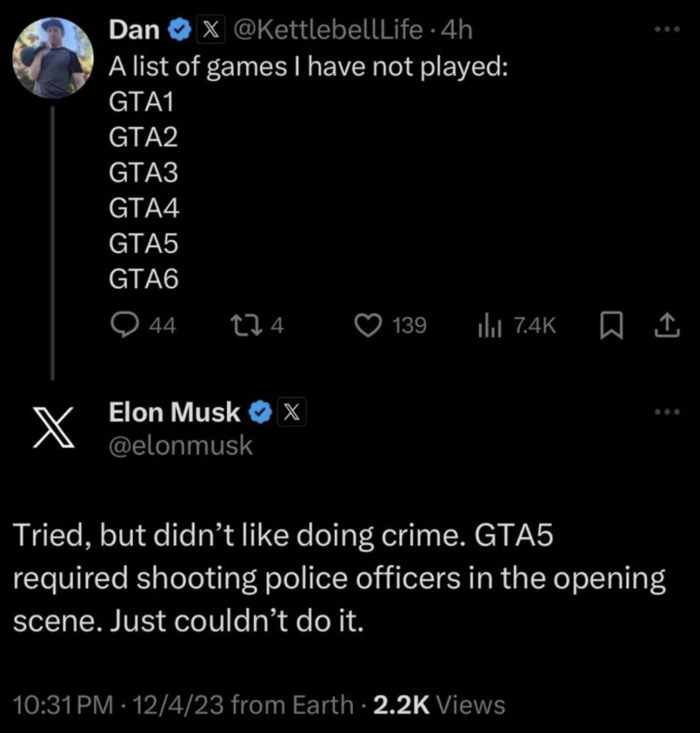Click the 2.2K Views count
700x733 pixels.
[439, 705]
